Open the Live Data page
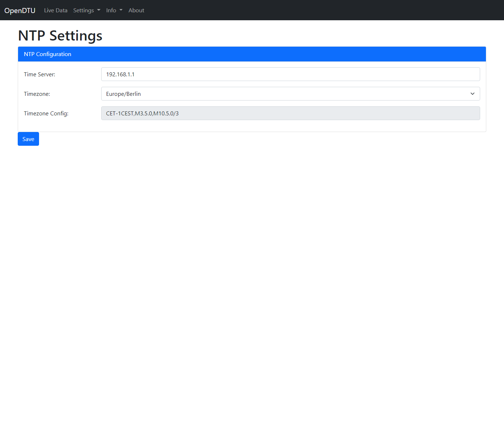This screenshot has width=504, height=434. 56,10
